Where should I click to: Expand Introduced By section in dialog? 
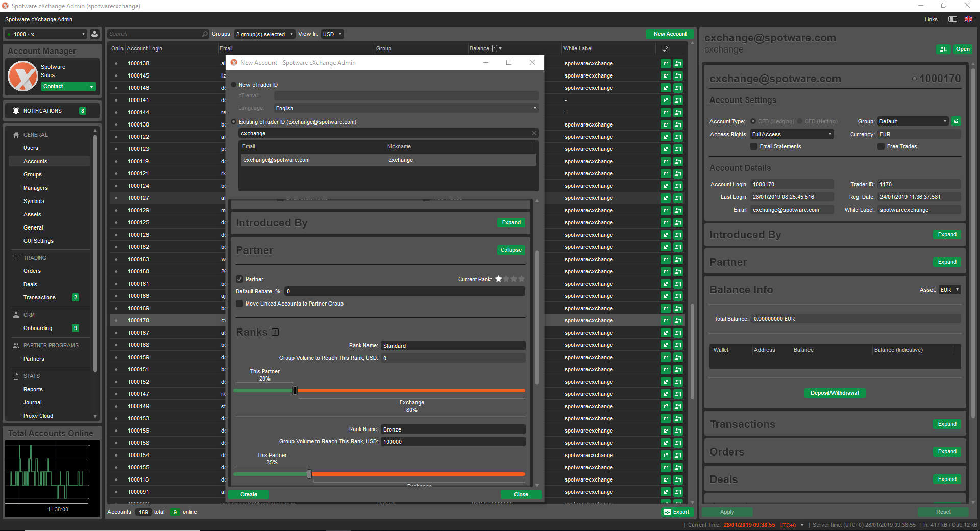[x=511, y=222]
